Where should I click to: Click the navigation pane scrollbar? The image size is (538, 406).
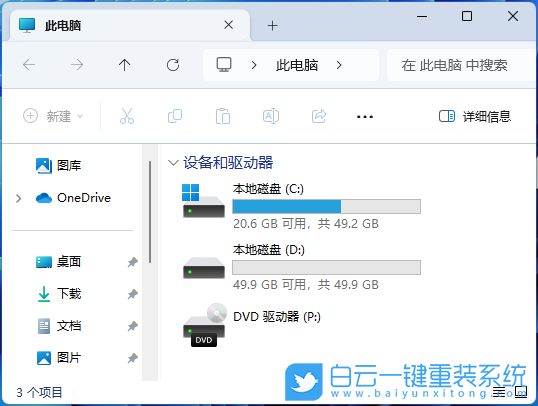pyautogui.click(x=150, y=212)
